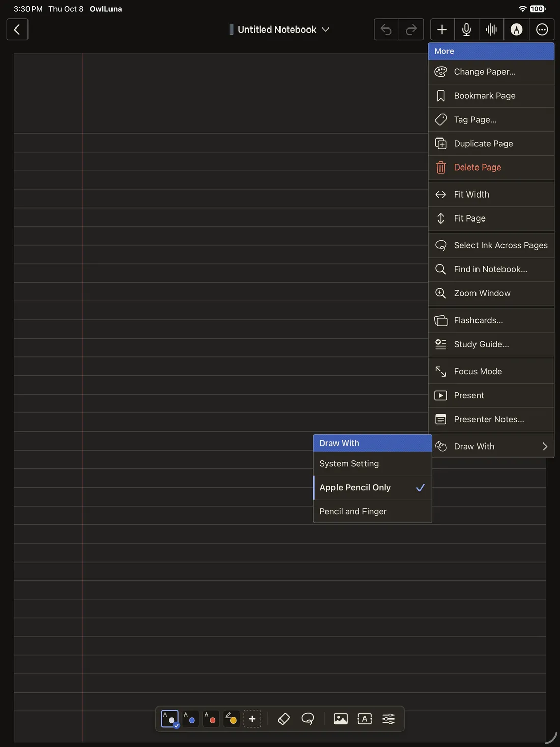Click the Draw With submenu header
Viewport: 560px width, 747px height.
(372, 444)
